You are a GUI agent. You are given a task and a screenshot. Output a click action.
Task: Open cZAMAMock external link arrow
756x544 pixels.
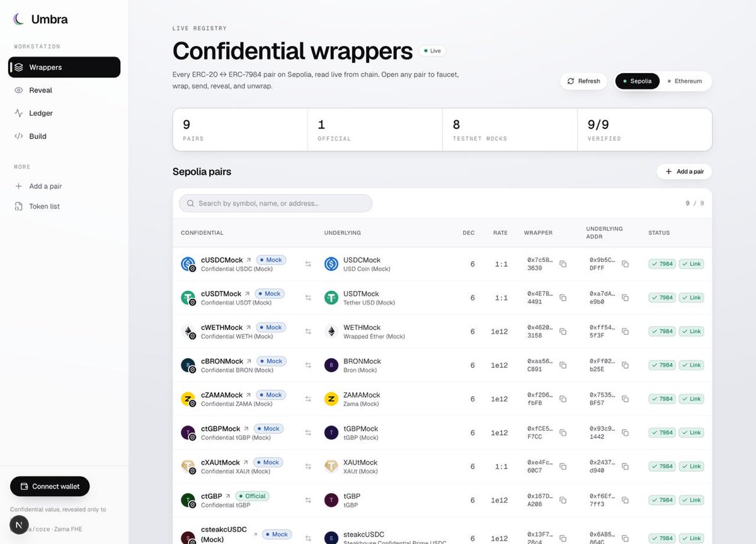(x=249, y=395)
